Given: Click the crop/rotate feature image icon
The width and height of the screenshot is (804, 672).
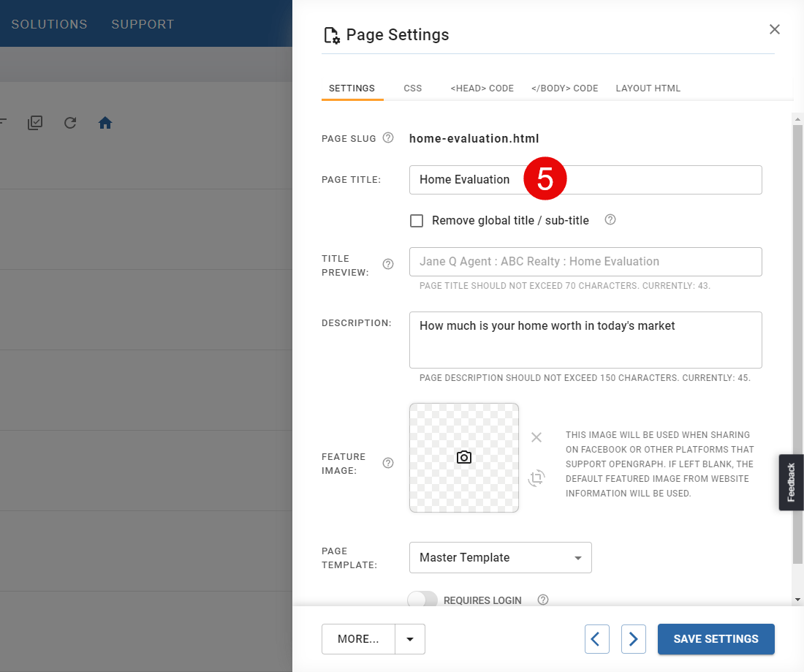Looking at the screenshot, I should (x=536, y=478).
